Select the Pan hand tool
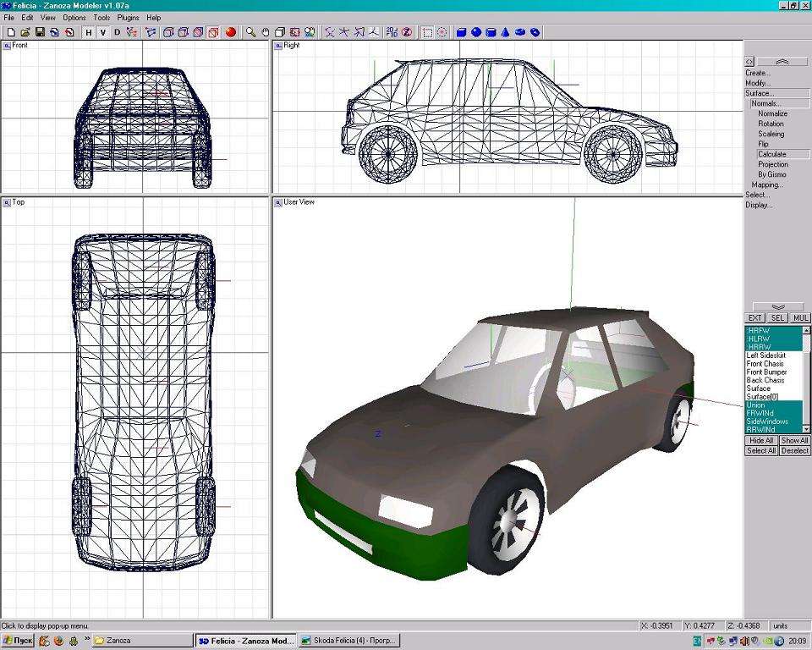This screenshot has height=650, width=812. click(x=265, y=32)
